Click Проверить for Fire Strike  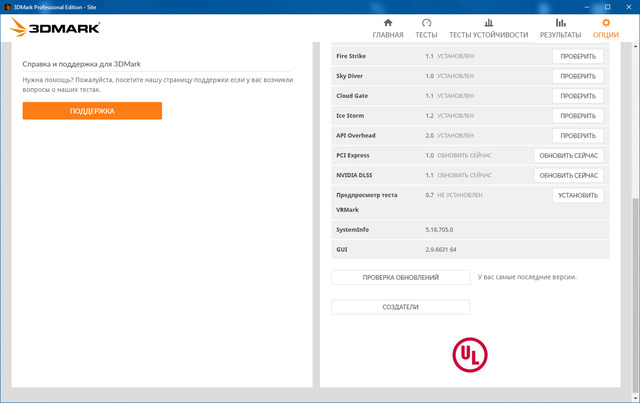tap(578, 57)
